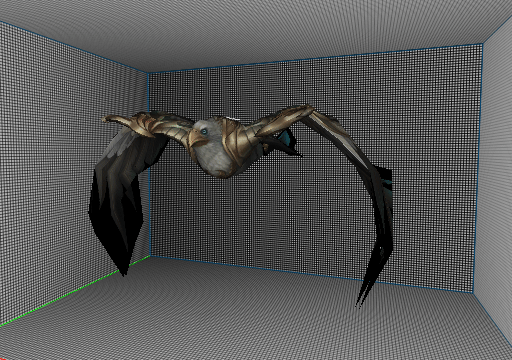This screenshot has height=360, width=512.
Task: Click the golden armor on right wing top
Action: [x=287, y=118]
